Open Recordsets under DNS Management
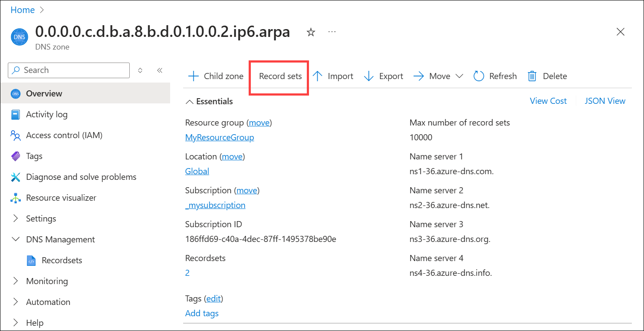This screenshot has width=644, height=331. 62,260
